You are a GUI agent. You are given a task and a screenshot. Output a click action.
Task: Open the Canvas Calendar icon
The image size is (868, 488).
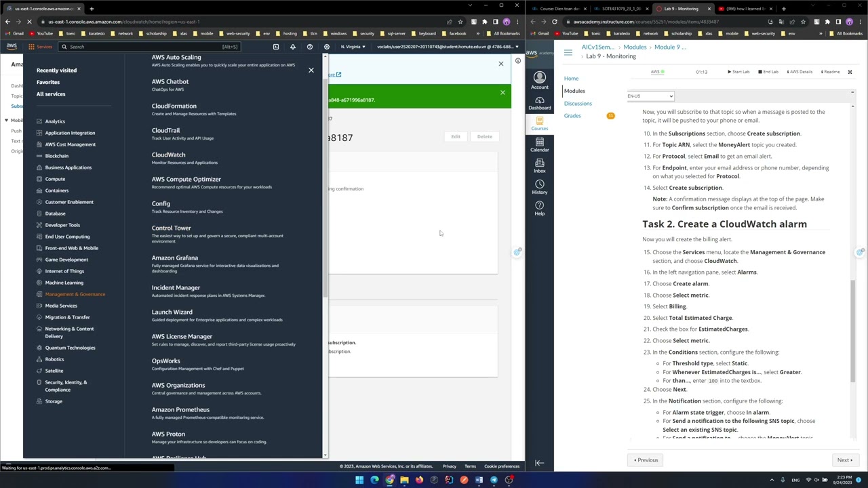coord(540,144)
